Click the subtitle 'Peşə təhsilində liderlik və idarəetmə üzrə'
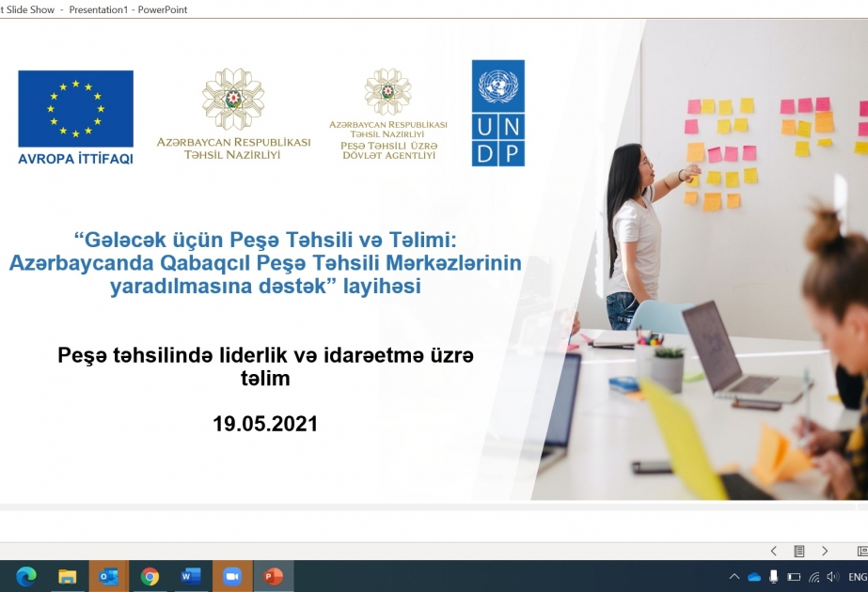 (x=265, y=355)
